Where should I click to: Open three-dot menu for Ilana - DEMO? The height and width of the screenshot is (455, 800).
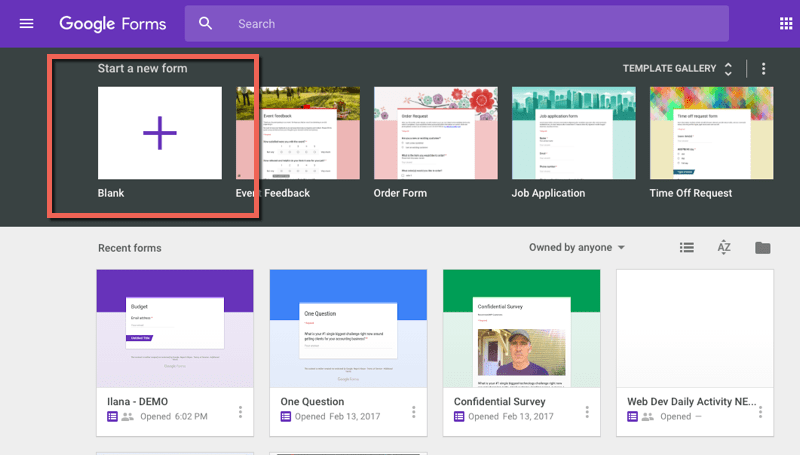(240, 412)
